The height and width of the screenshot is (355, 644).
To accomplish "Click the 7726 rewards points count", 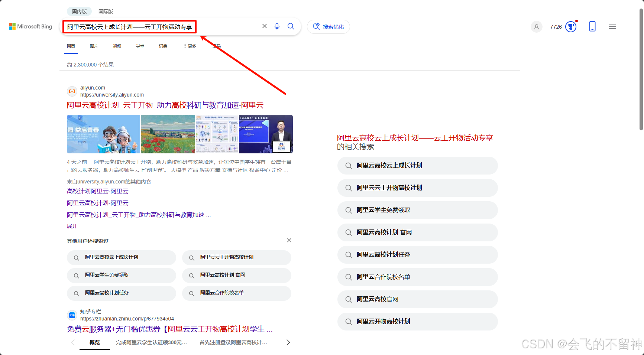I will point(556,27).
